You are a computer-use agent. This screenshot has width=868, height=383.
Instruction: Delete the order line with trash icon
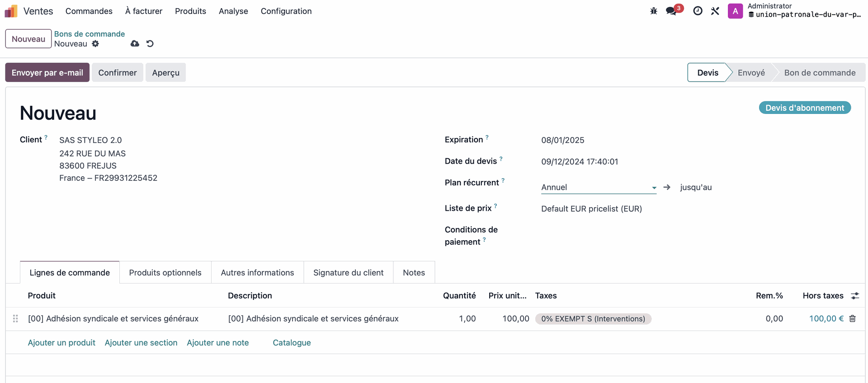[x=852, y=319]
